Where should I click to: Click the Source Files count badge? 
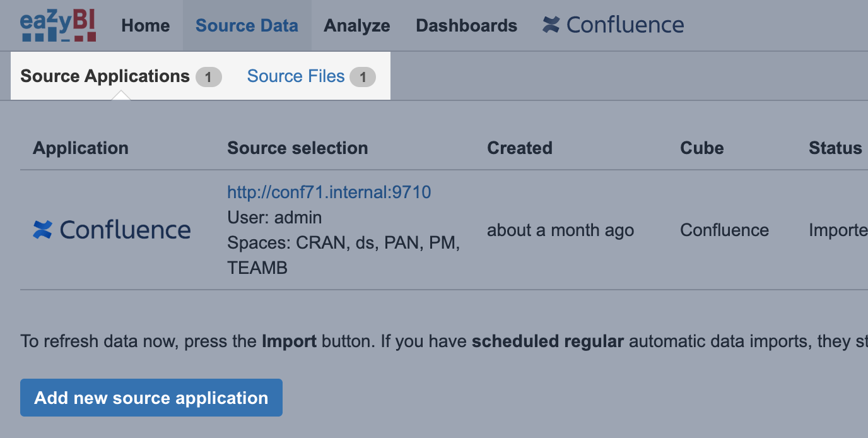point(363,77)
